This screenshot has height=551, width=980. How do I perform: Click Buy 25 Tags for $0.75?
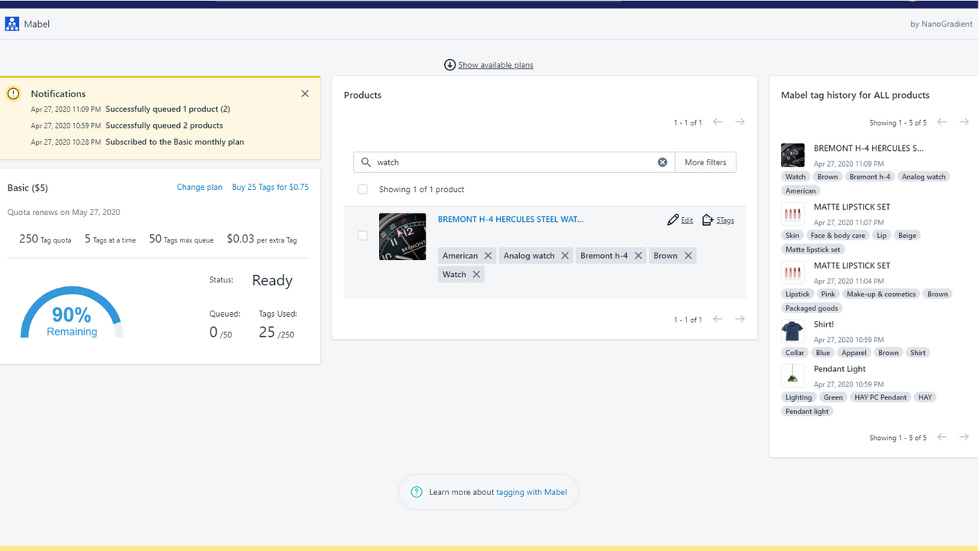point(269,187)
